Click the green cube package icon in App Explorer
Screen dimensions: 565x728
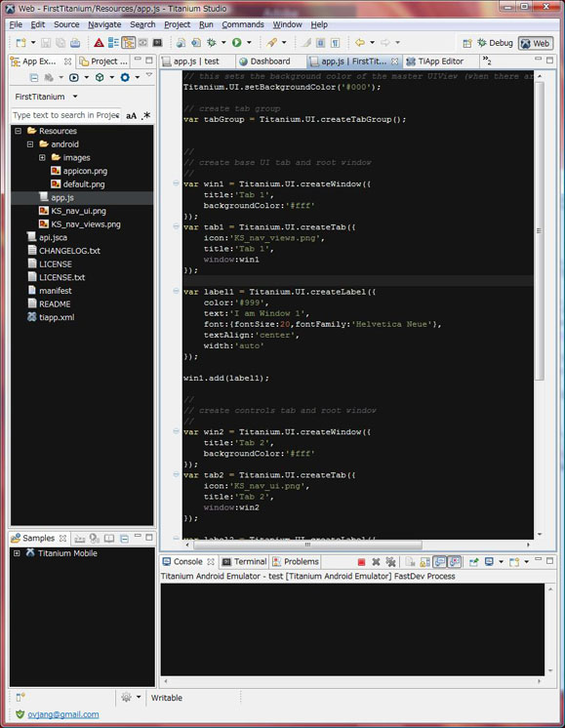pos(100,77)
